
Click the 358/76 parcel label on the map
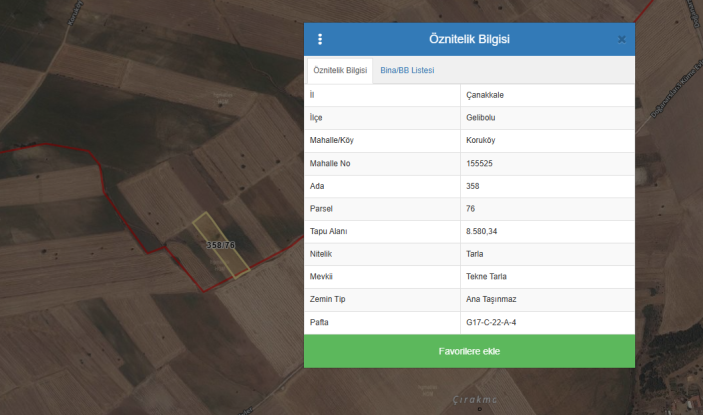pyautogui.click(x=220, y=244)
